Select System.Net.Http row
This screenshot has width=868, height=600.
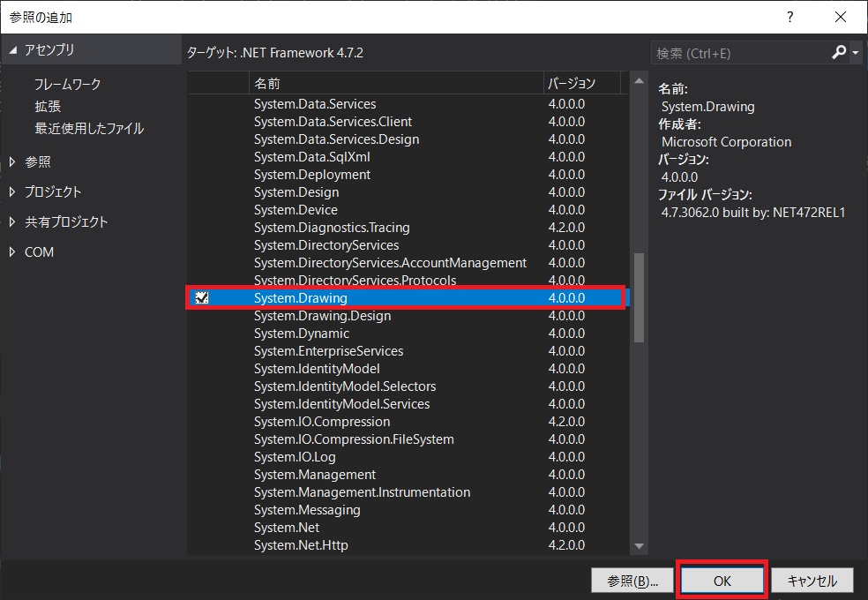[x=407, y=545]
